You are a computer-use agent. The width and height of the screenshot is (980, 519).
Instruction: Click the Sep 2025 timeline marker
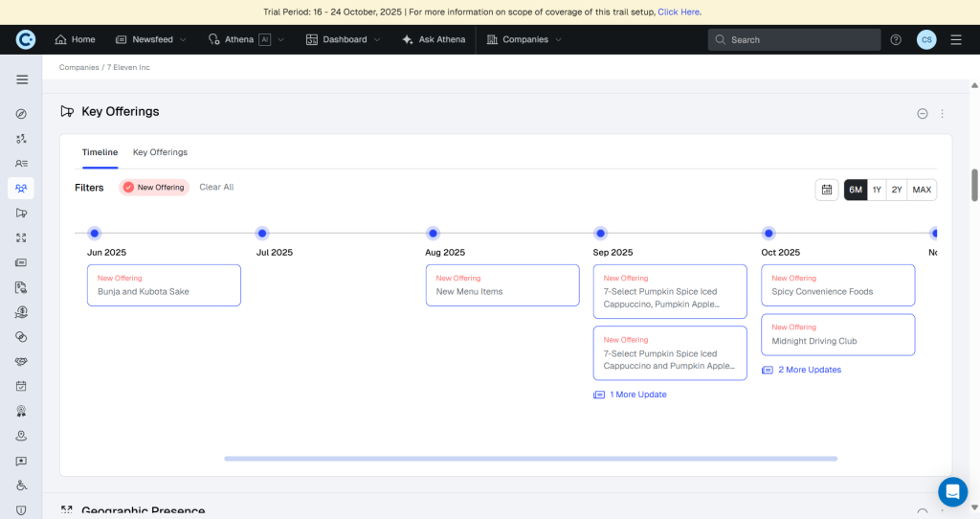[601, 234]
